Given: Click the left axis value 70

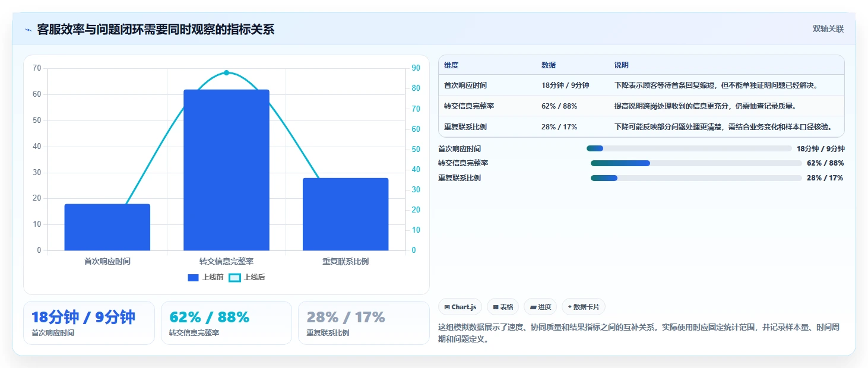Looking at the screenshot, I should pyautogui.click(x=37, y=68).
